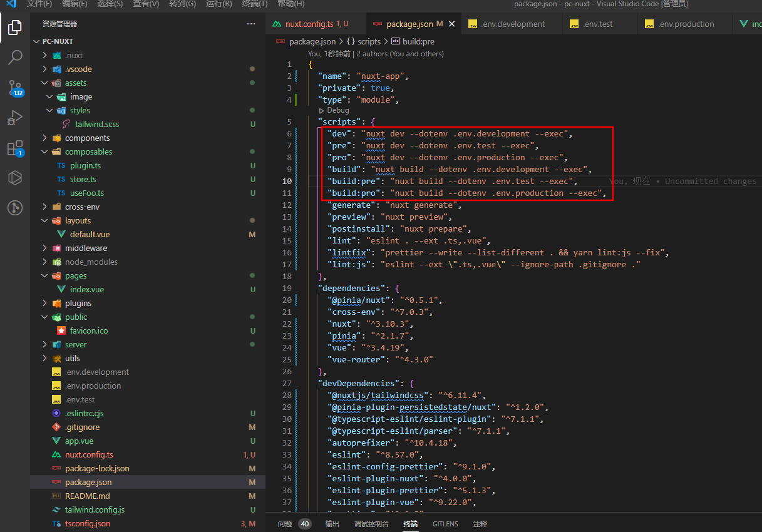Click the scripts breadcrumb segment

click(x=368, y=41)
